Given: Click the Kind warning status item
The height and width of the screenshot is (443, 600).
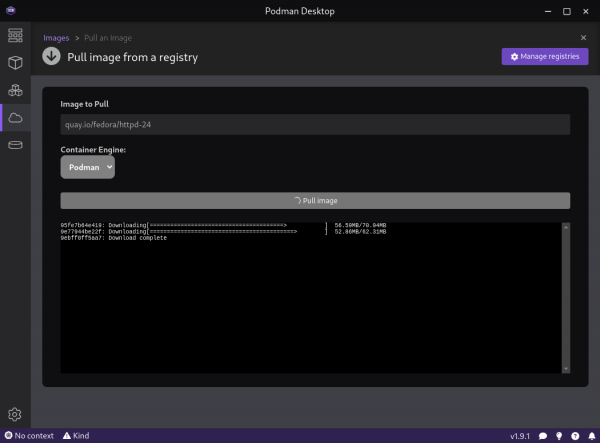Looking at the screenshot, I should pos(76,436).
